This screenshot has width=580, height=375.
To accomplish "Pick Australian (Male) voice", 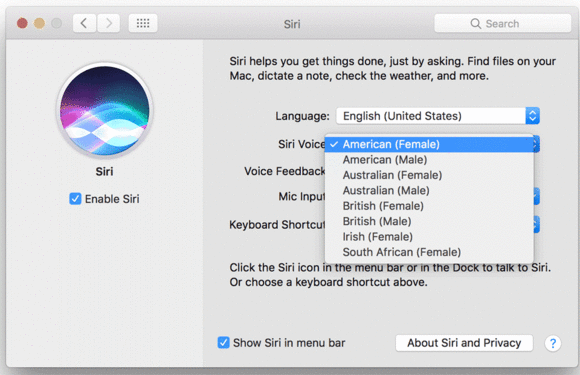I will (x=429, y=190).
